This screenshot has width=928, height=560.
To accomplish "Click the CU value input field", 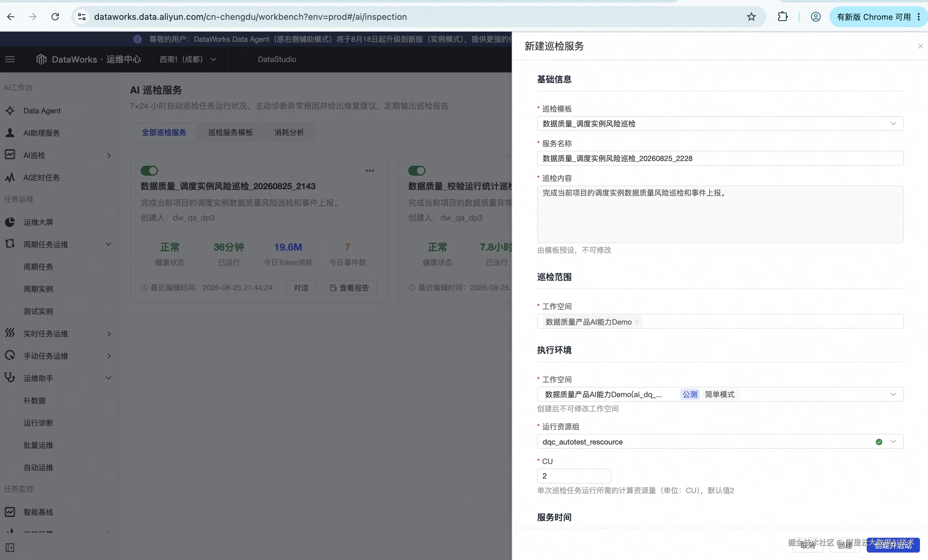I will pos(574,476).
